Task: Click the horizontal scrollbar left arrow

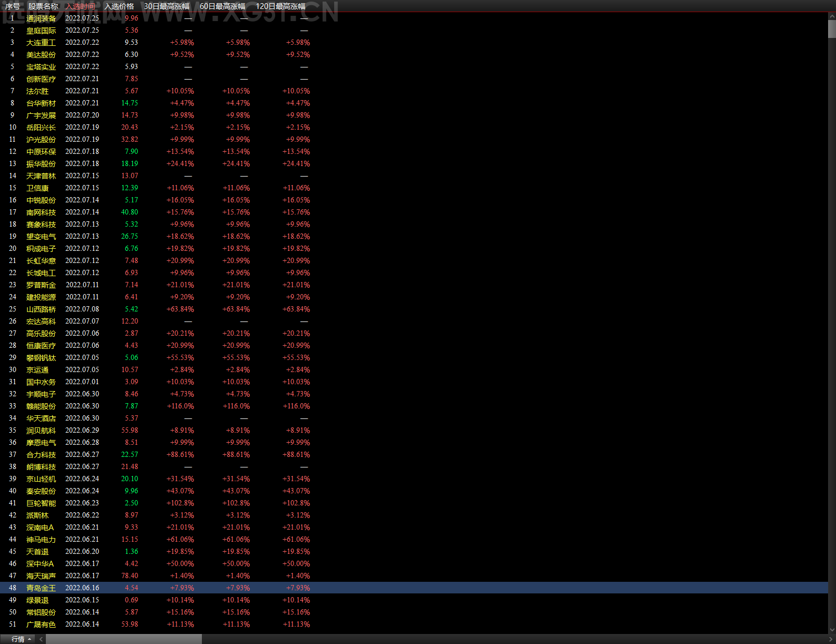Action: [41, 639]
